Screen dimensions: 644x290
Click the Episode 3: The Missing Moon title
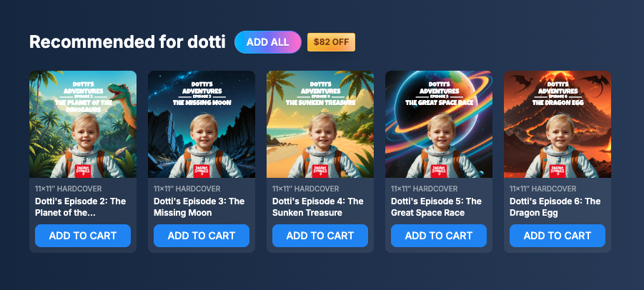point(199,207)
